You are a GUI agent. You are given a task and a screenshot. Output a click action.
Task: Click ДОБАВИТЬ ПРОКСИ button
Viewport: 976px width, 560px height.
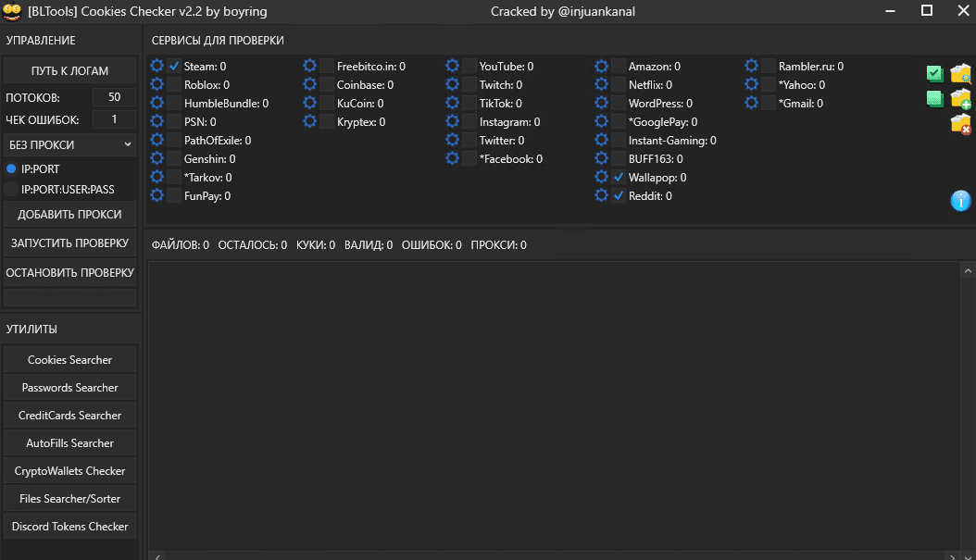pyautogui.click(x=69, y=214)
